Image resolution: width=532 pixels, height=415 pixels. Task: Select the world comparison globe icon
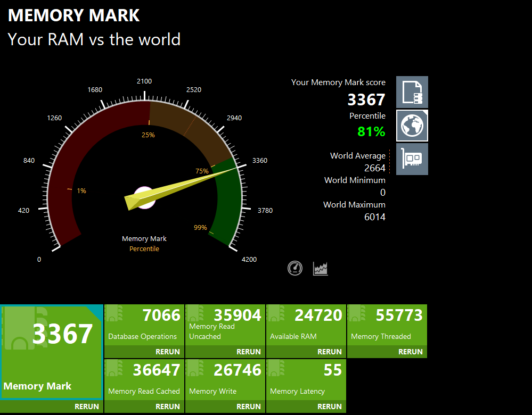click(x=412, y=126)
